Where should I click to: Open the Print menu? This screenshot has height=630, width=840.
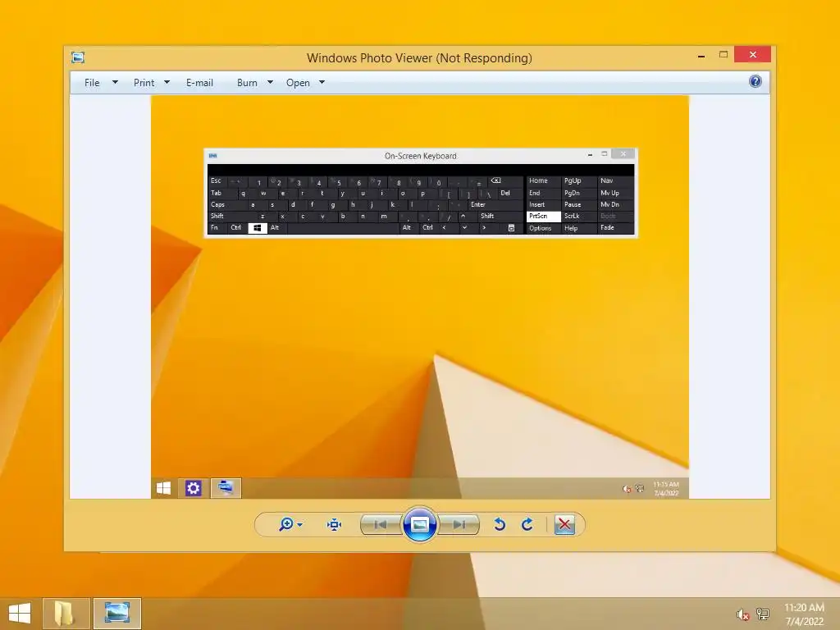coord(144,83)
